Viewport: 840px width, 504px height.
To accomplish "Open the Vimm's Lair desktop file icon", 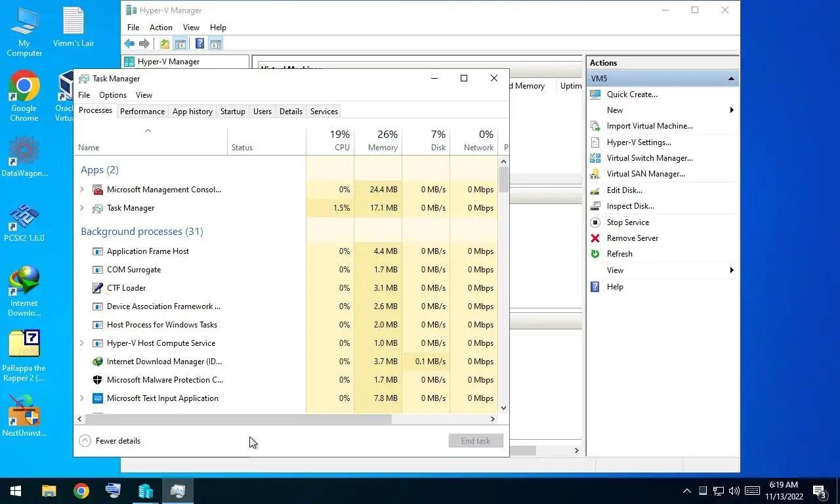I will pyautogui.click(x=73, y=28).
